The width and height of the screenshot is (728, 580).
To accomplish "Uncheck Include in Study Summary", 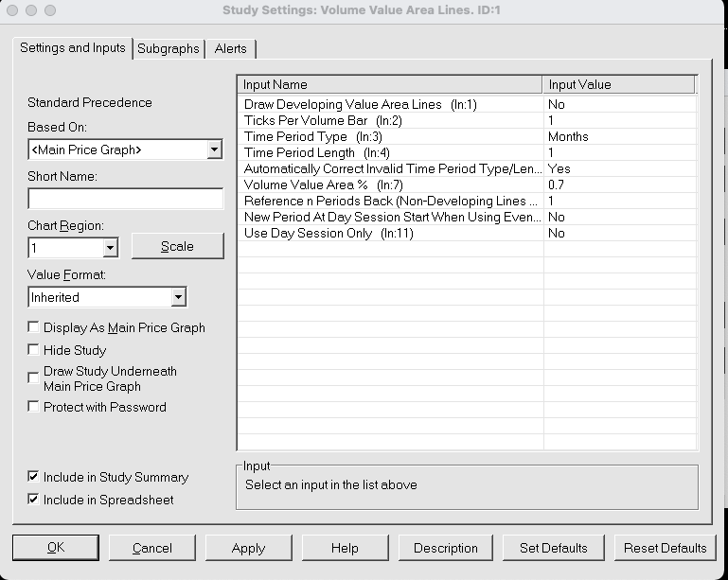I will point(33,477).
